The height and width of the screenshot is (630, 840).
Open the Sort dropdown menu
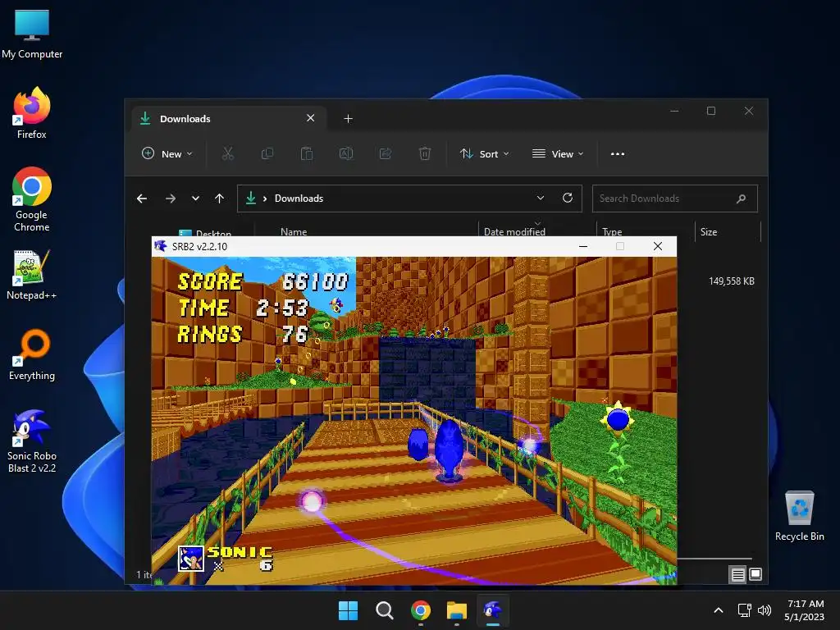[x=484, y=153]
